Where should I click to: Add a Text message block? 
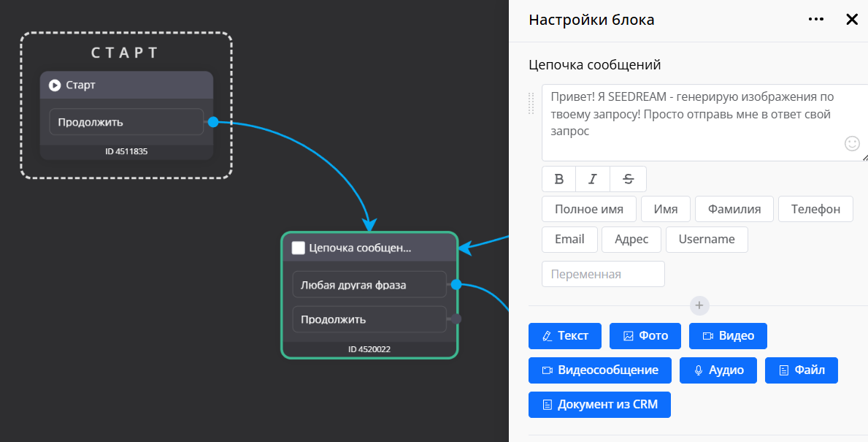(x=565, y=336)
